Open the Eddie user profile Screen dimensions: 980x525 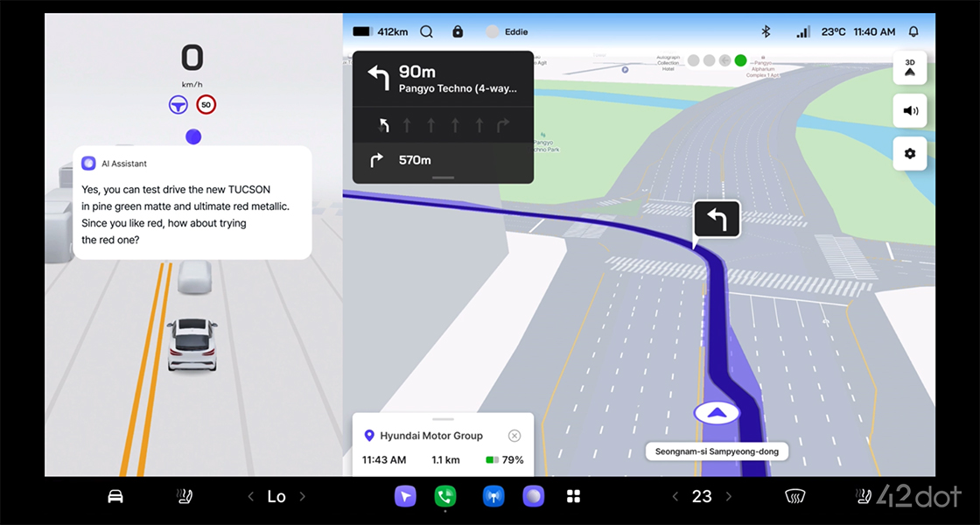point(507,31)
